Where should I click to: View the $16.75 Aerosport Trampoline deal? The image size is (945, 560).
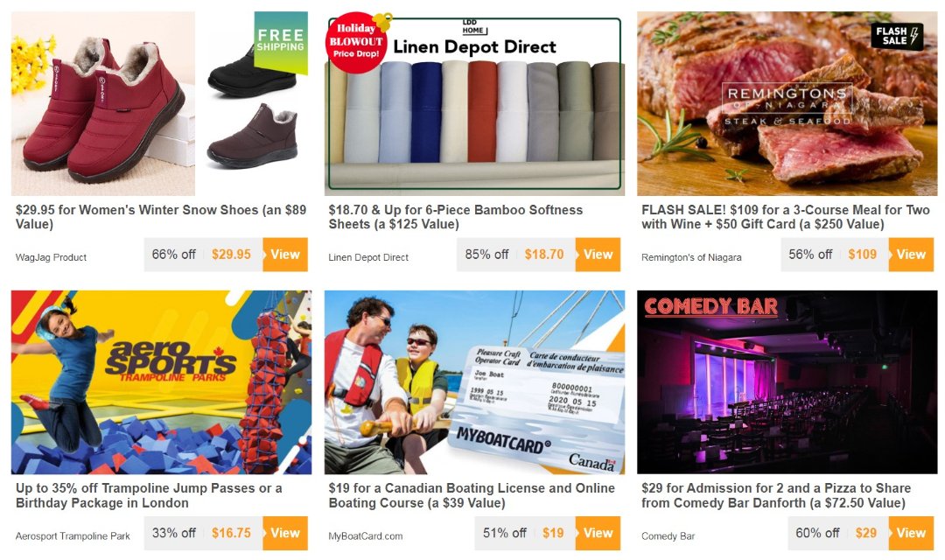pyautogui.click(x=285, y=533)
